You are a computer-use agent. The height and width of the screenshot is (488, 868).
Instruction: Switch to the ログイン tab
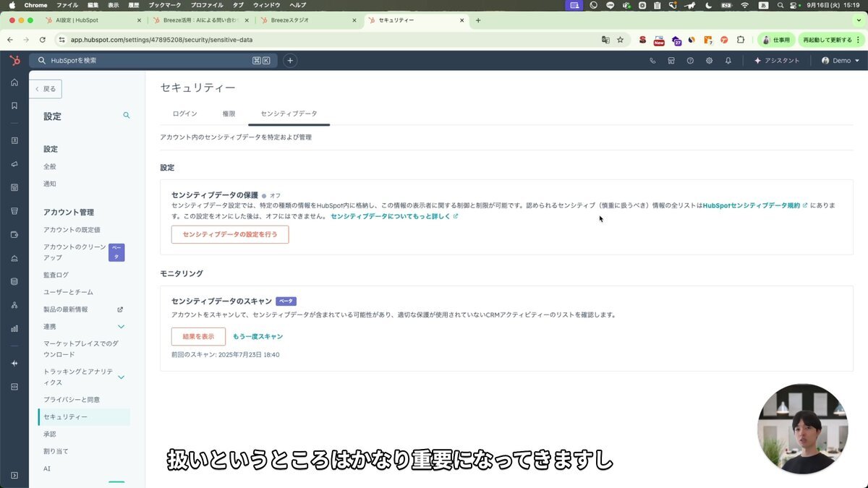tap(184, 114)
